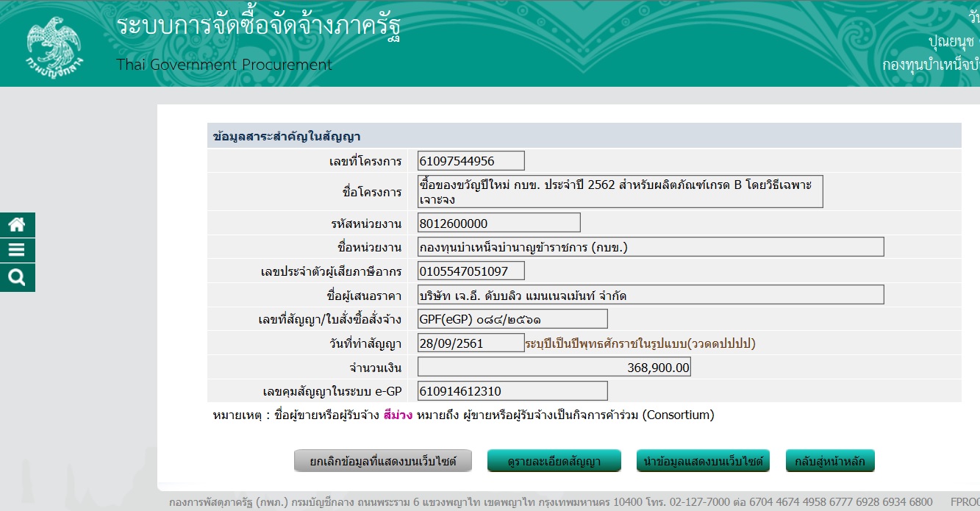980x511 pixels.
Task: Click the taxpayer ID field 0105547051097
Action: tap(471, 271)
